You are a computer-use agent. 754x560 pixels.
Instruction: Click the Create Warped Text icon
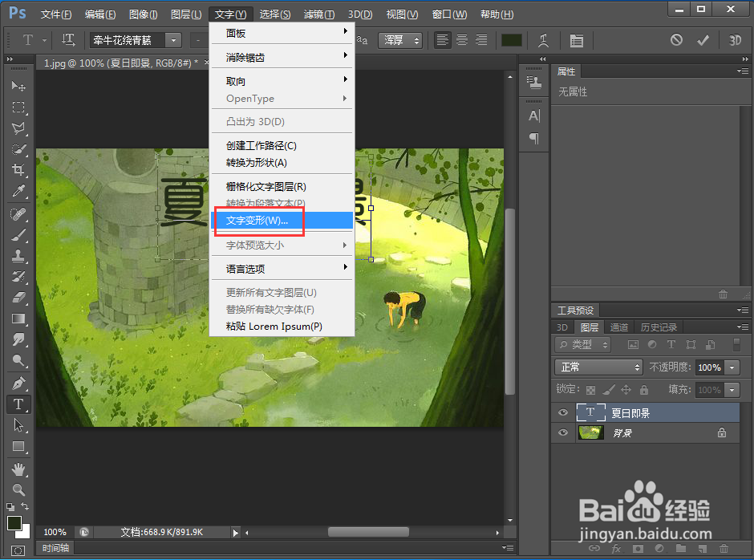(x=543, y=40)
